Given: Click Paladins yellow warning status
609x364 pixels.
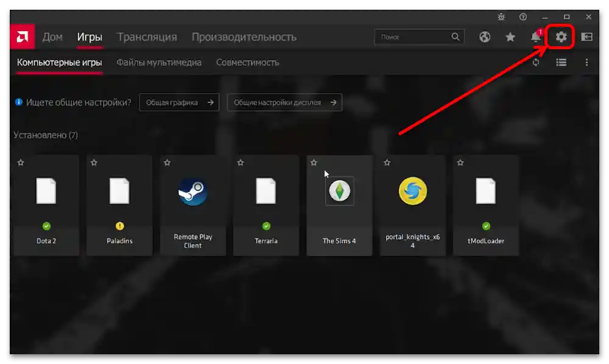Looking at the screenshot, I should point(119,226).
